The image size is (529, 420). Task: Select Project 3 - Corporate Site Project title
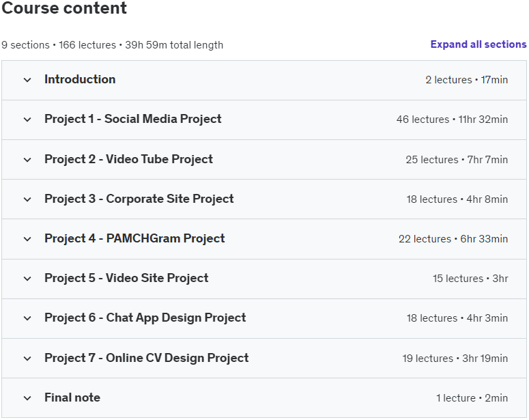tap(139, 199)
